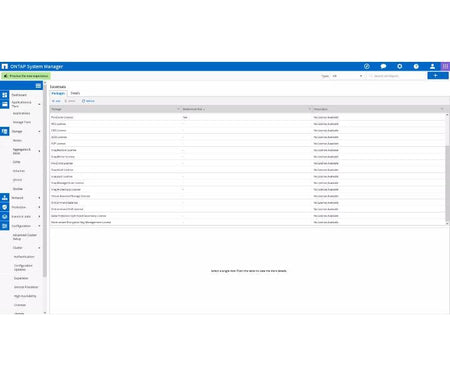Image resolution: width=450 pixels, height=375 pixels.
Task: Expand the Aggregates & Disks arrow
Action: tap(39, 151)
